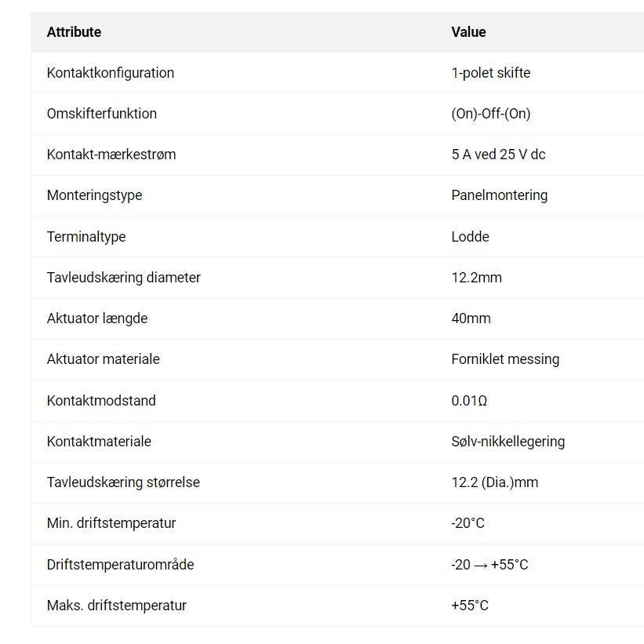The image size is (644, 644).
Task: Select the Monteringstype attribute label
Action: [x=94, y=195]
